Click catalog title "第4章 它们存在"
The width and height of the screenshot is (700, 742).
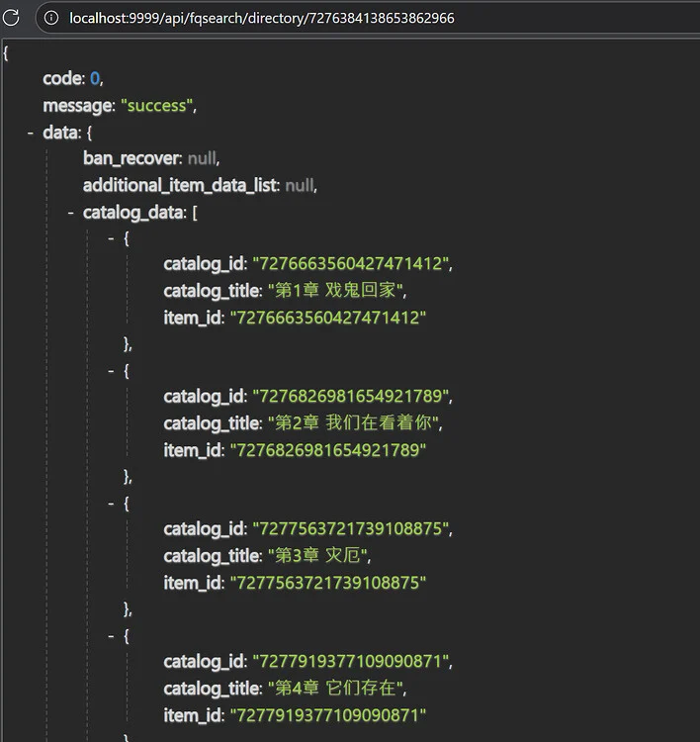(337, 689)
